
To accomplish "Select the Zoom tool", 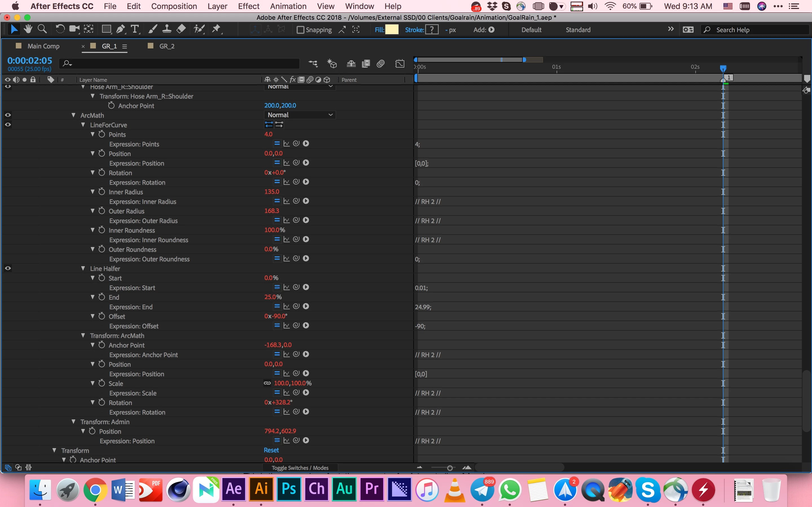I will (x=42, y=30).
